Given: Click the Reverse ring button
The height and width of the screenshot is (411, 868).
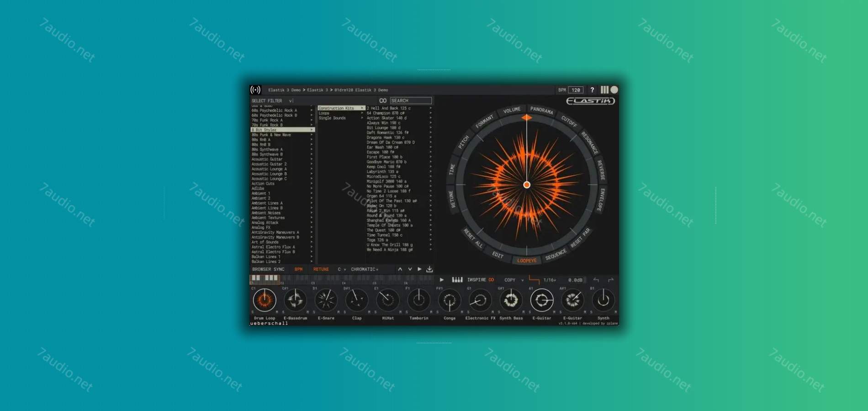Looking at the screenshot, I should pyautogui.click(x=601, y=170).
